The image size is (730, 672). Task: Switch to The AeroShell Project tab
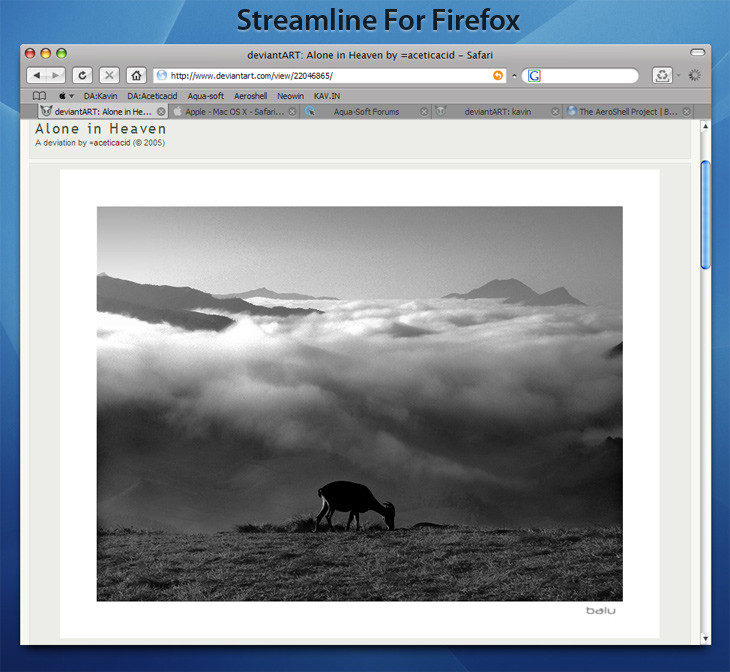pyautogui.click(x=628, y=112)
